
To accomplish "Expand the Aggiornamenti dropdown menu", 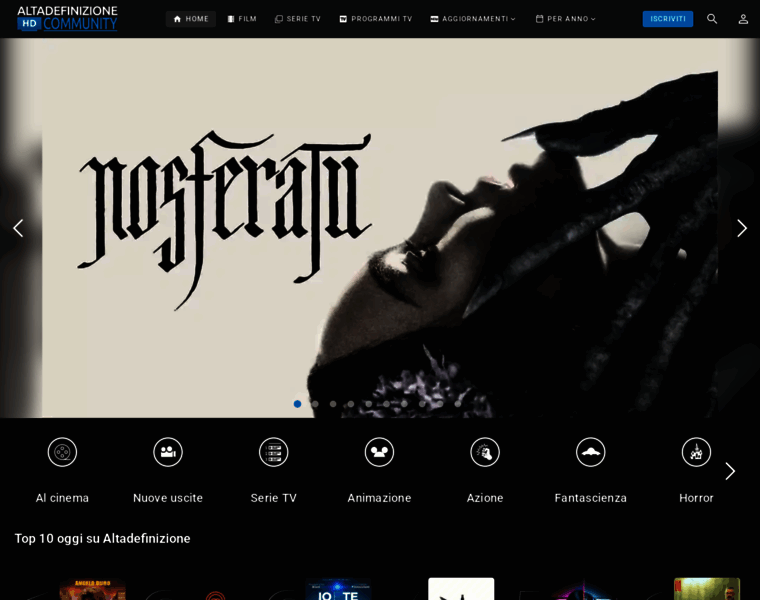I will pos(473,19).
